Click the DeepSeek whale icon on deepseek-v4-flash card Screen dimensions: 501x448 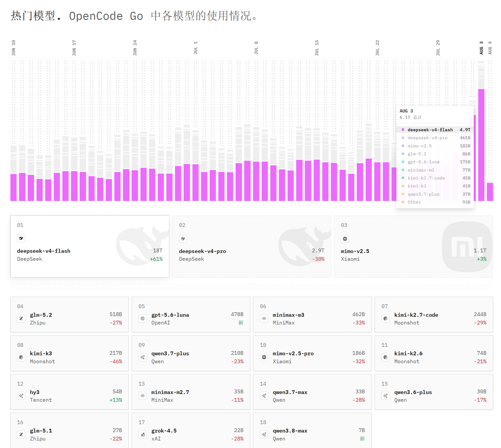point(21,238)
